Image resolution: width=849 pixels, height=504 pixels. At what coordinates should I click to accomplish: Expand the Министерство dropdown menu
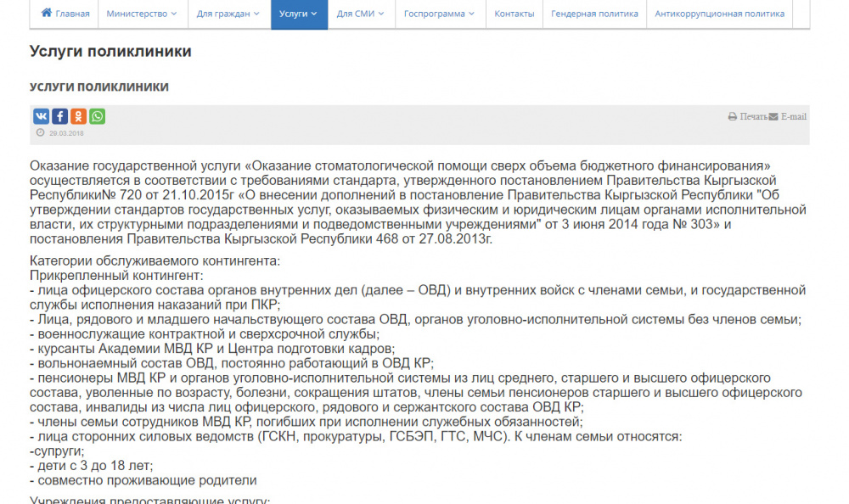[x=142, y=14]
